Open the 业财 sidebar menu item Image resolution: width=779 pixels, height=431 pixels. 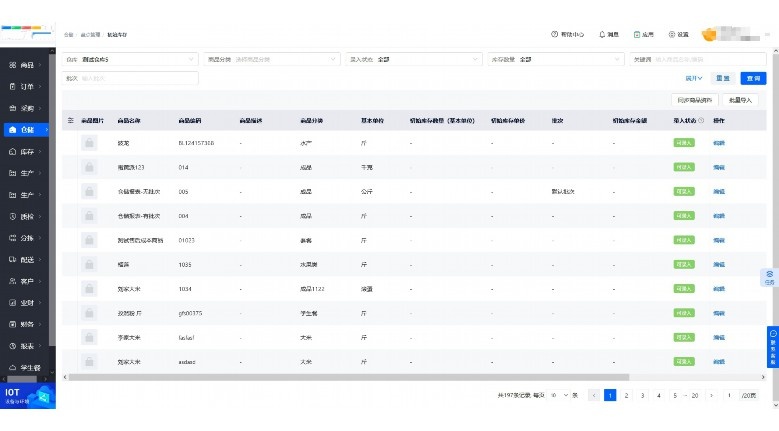click(26, 302)
